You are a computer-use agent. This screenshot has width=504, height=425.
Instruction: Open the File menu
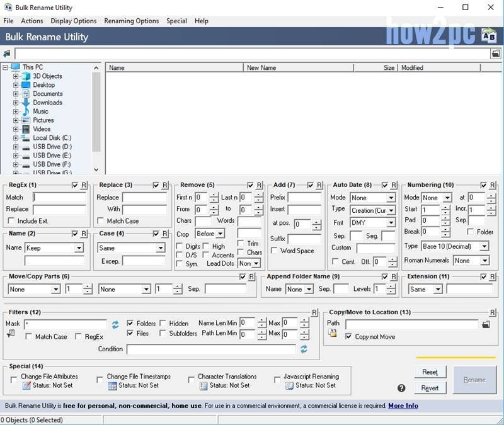coord(8,21)
